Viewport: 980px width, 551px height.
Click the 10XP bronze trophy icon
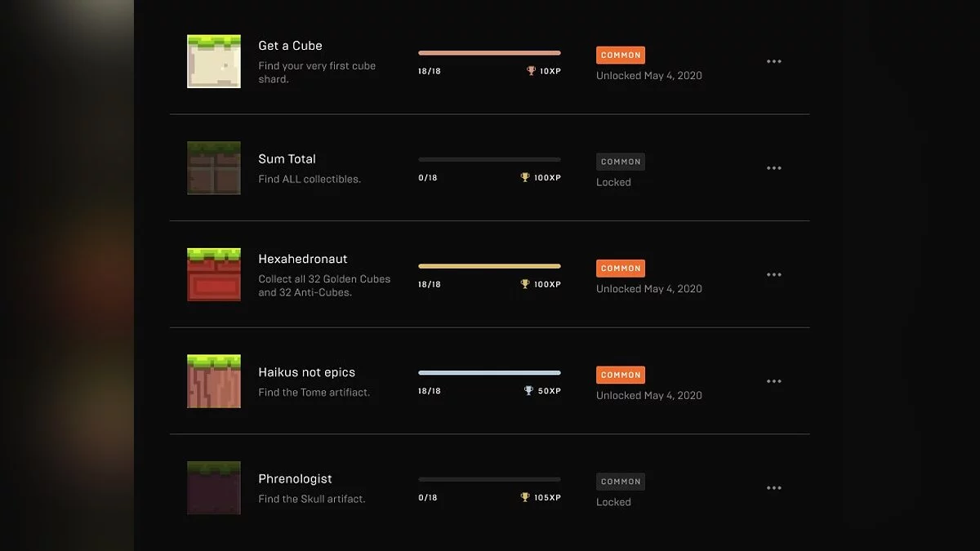click(532, 71)
